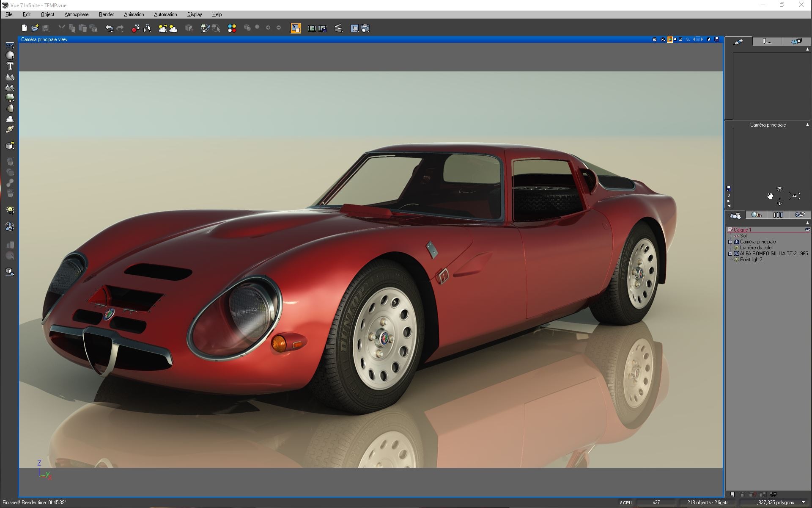This screenshot has height=508, width=812.
Task: Select the rock creation tool
Action: 10,108
